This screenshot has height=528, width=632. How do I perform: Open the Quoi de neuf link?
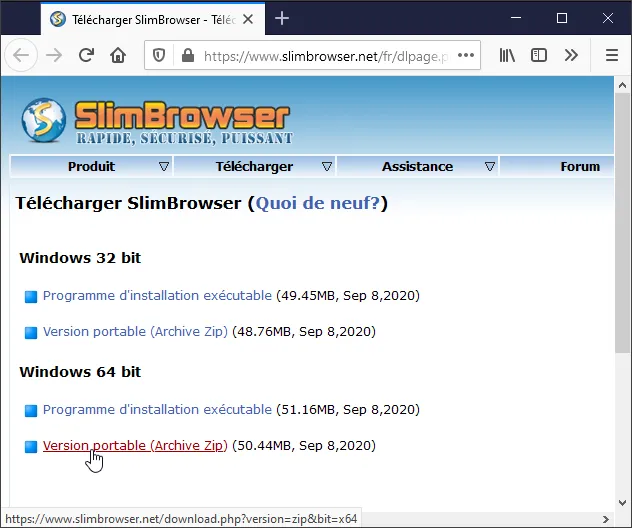[318, 204]
